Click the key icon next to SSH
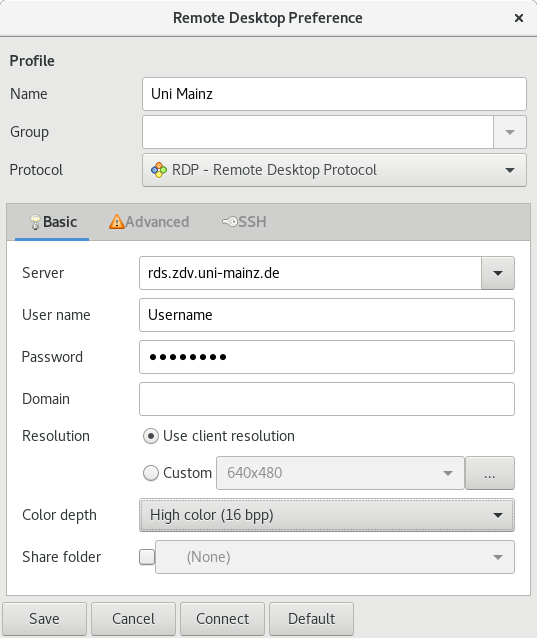Screen dimensions: 537x638 (230, 222)
